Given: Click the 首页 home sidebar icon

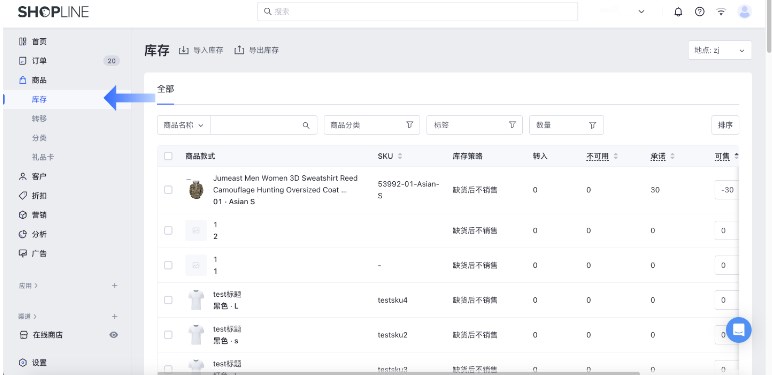Looking at the screenshot, I should tap(23, 41).
